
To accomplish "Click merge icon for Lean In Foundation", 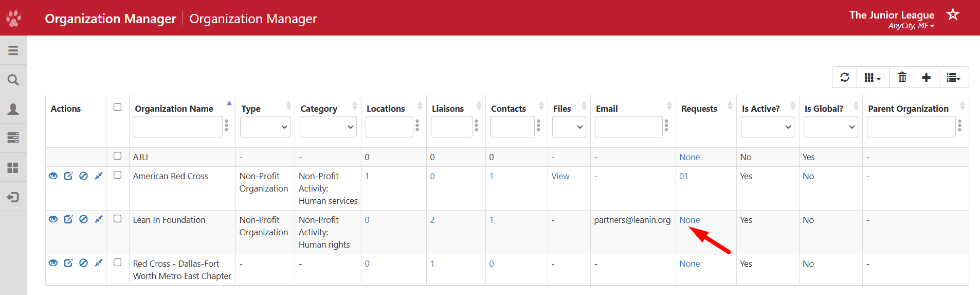I will tap(99, 219).
